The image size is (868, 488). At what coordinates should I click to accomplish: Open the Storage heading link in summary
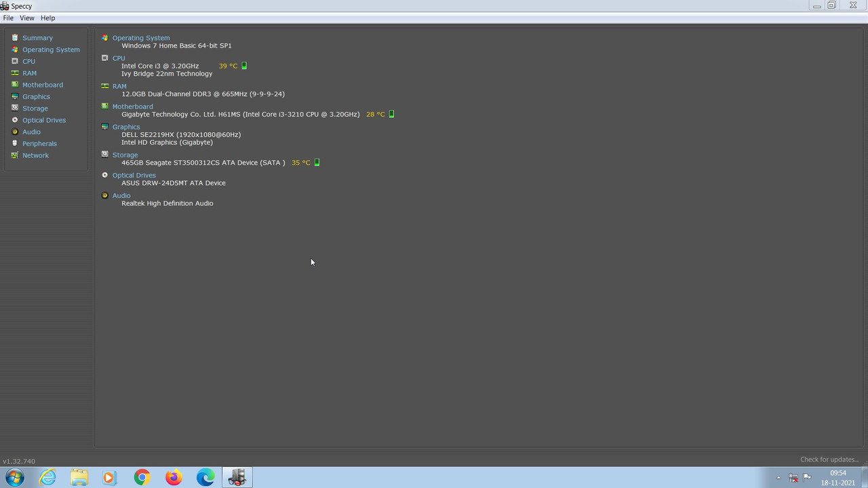pos(125,155)
